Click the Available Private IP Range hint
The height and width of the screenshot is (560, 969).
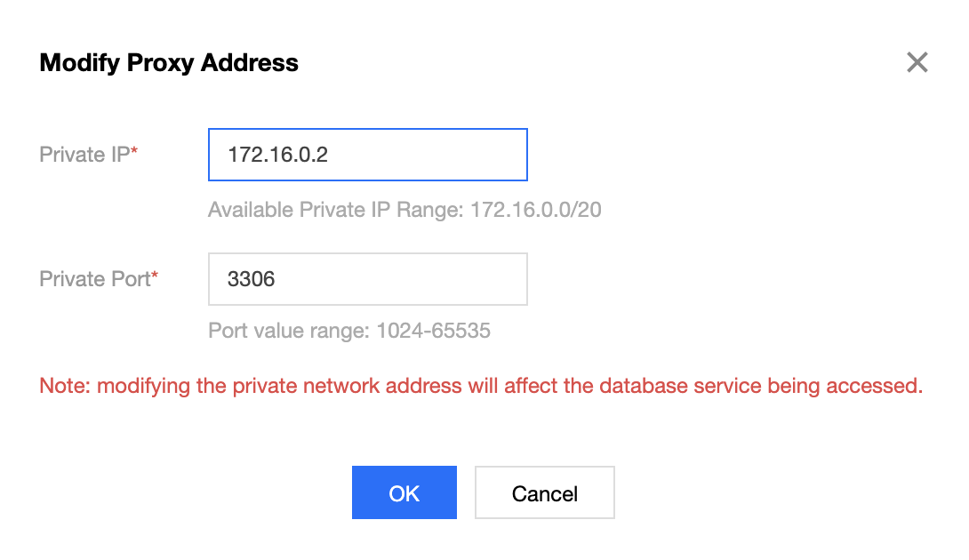[x=338, y=211]
